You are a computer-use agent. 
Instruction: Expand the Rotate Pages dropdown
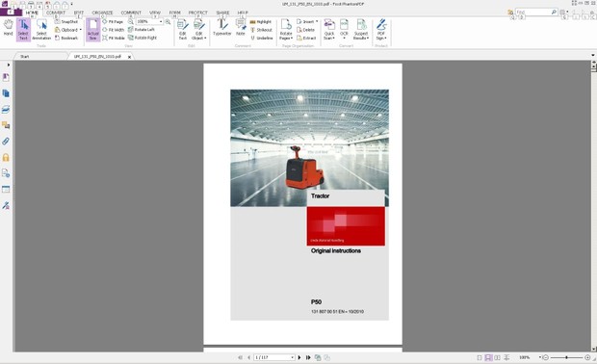coord(286,29)
